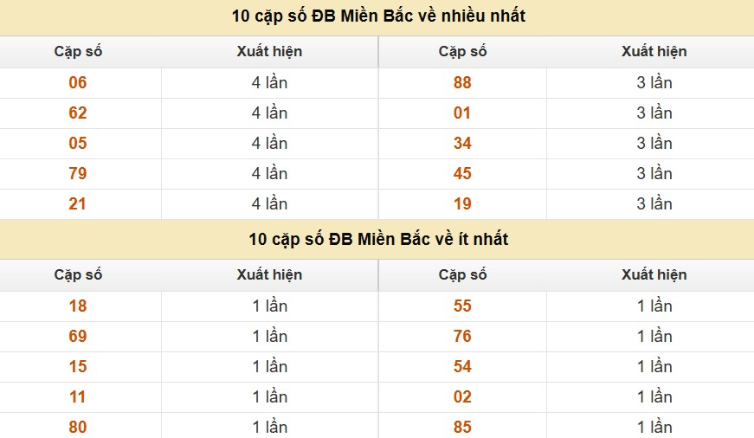The image size is (754, 438).
Task: Select number pair 45
Action: click(x=462, y=174)
